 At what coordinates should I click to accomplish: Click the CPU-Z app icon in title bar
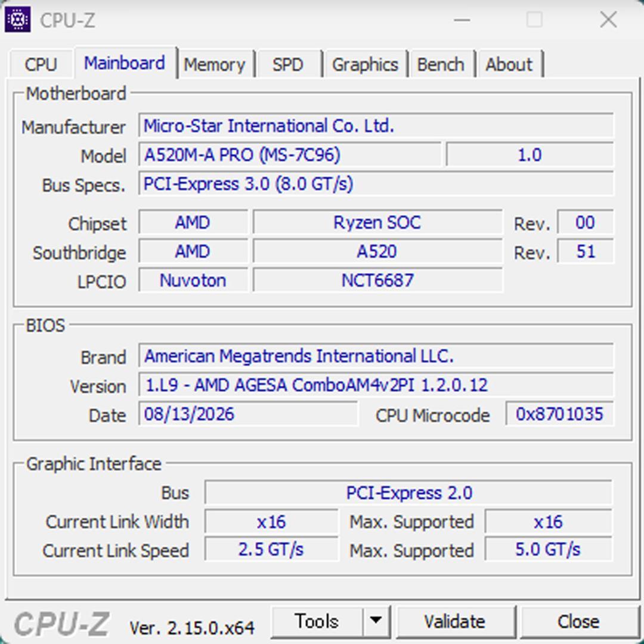click(x=17, y=19)
